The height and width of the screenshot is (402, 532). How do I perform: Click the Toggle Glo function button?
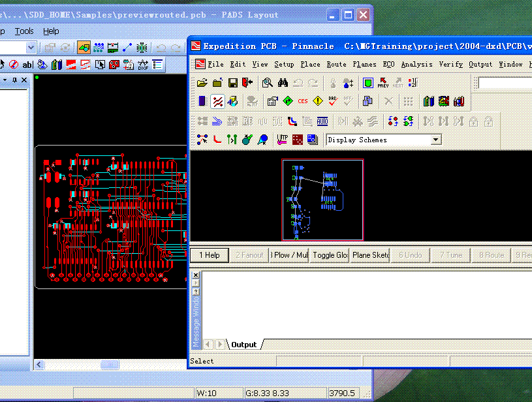330,255
